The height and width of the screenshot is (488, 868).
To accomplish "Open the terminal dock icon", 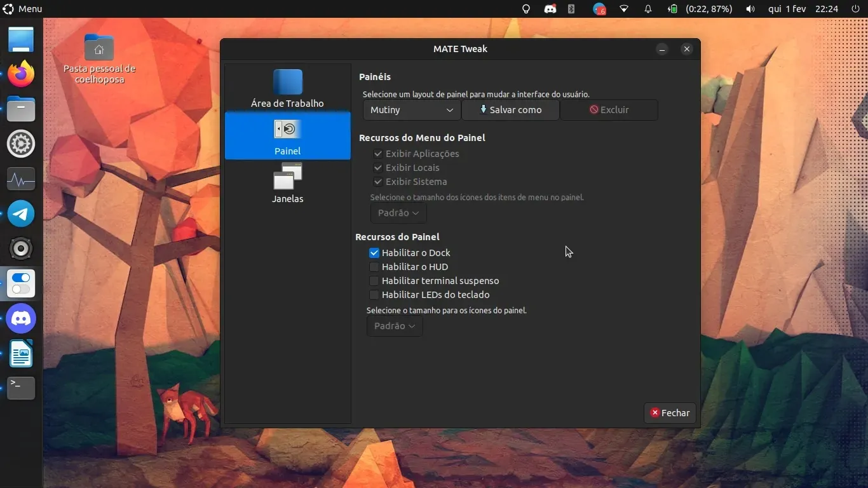I will click(21, 388).
